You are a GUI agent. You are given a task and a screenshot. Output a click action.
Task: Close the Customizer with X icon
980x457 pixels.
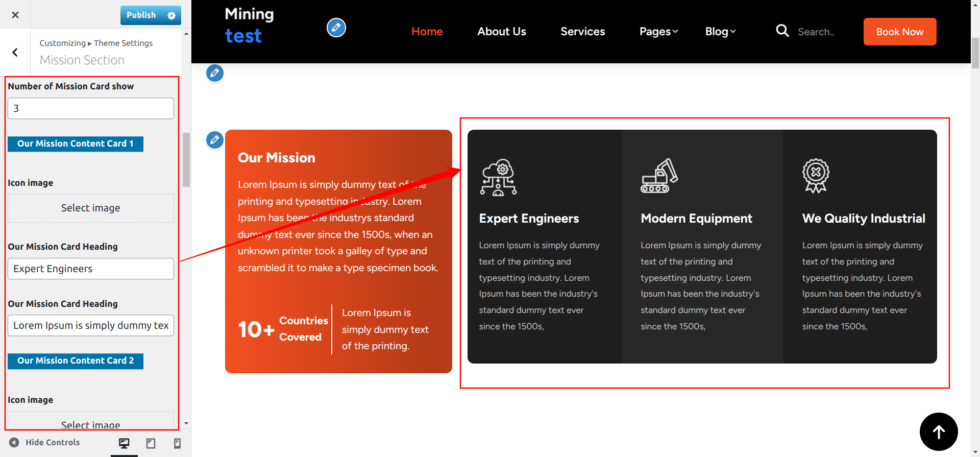[x=15, y=15]
